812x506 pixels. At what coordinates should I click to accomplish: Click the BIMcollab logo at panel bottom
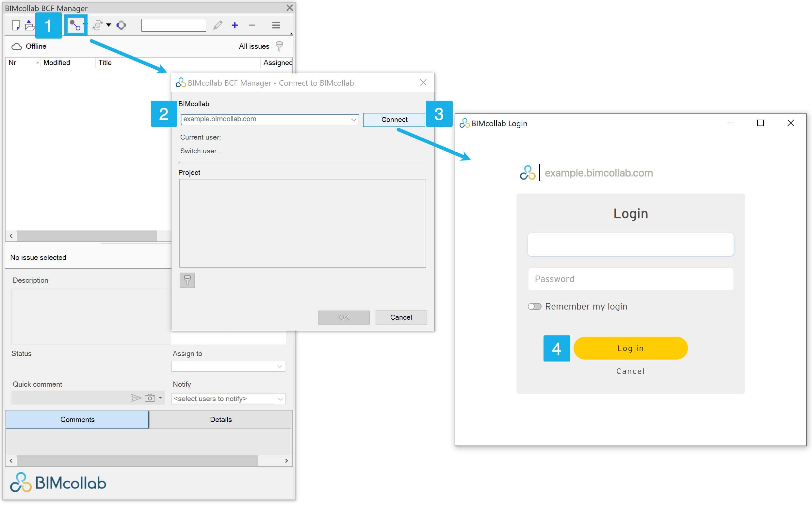pos(58,482)
